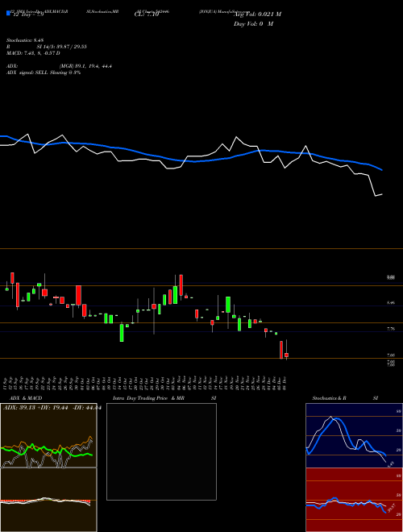
Task: Select the 'Stochastics: 8.48' reading
Action: coord(25,40)
